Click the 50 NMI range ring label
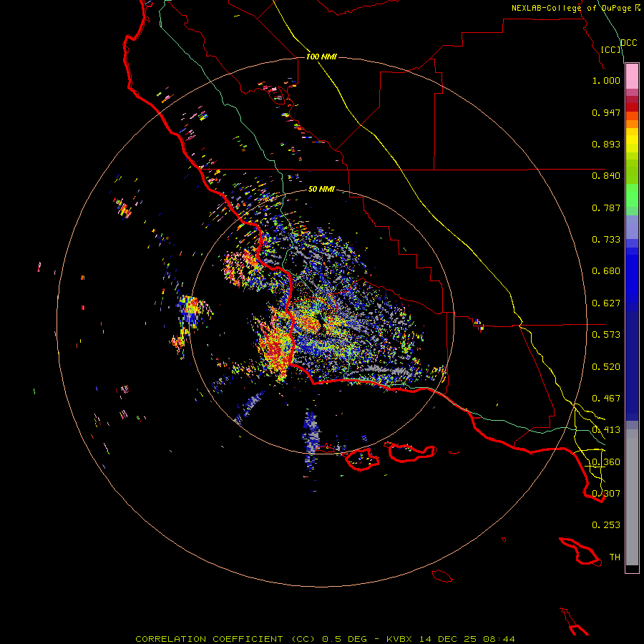The width and height of the screenshot is (644, 644). coord(321,189)
